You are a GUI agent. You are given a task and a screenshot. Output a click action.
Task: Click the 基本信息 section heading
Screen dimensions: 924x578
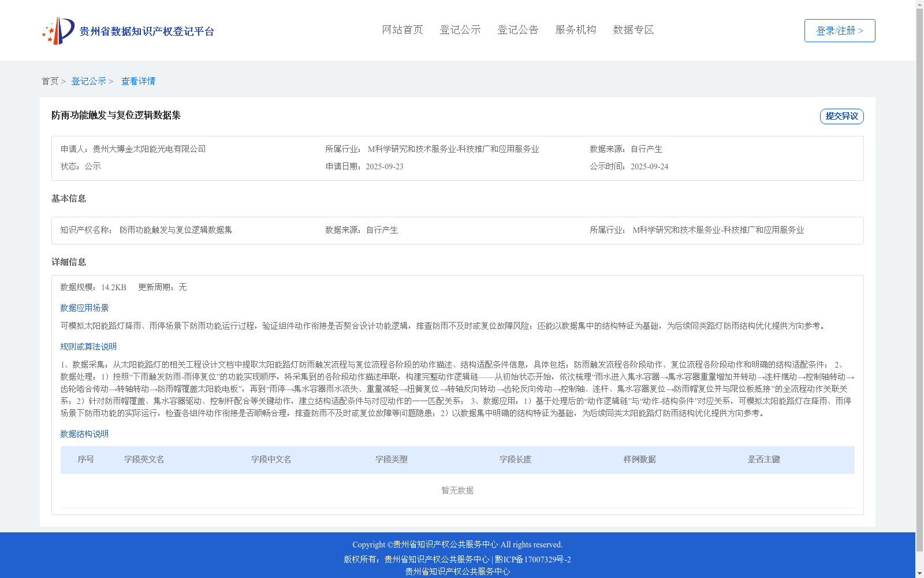tap(69, 199)
